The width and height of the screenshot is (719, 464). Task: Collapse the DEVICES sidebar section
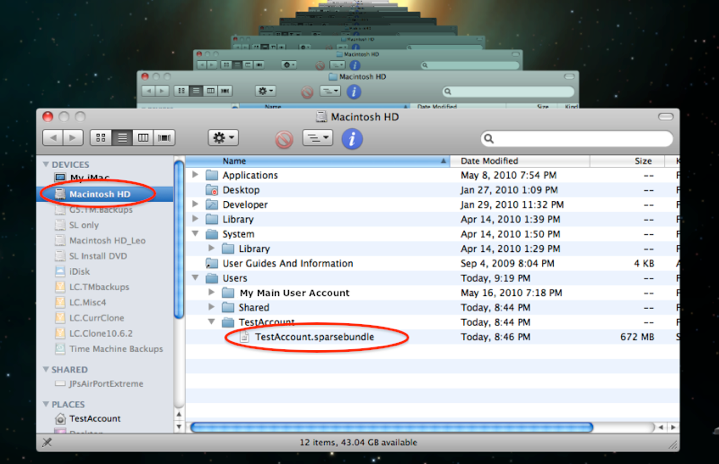point(46,164)
